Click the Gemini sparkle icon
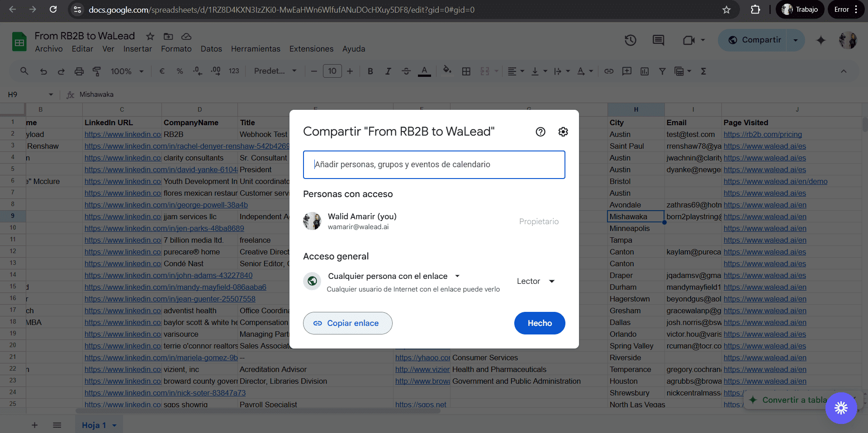Image resolution: width=868 pixels, height=433 pixels. tap(821, 40)
